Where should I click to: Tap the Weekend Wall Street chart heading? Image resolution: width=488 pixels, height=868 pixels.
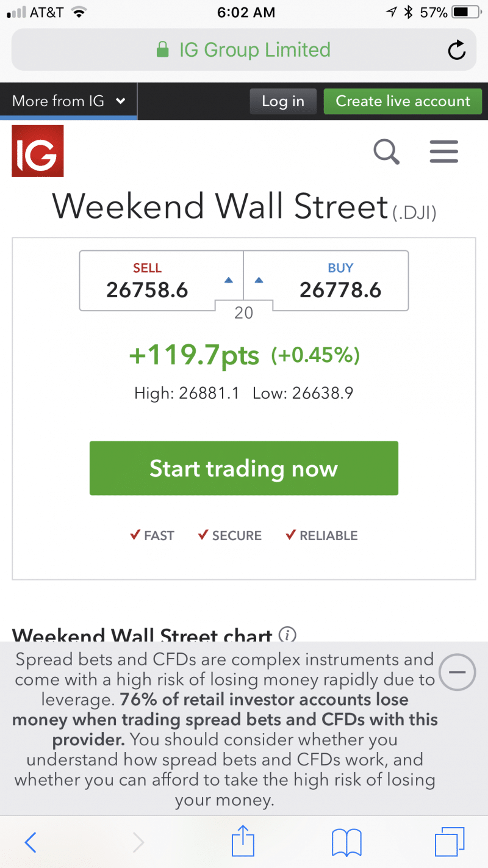tap(142, 636)
